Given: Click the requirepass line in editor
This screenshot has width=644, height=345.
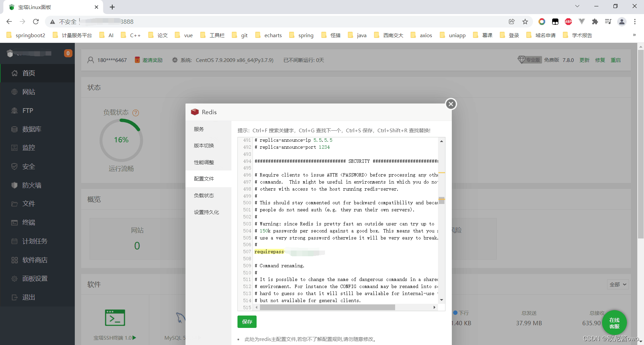Looking at the screenshot, I should click(346, 252).
